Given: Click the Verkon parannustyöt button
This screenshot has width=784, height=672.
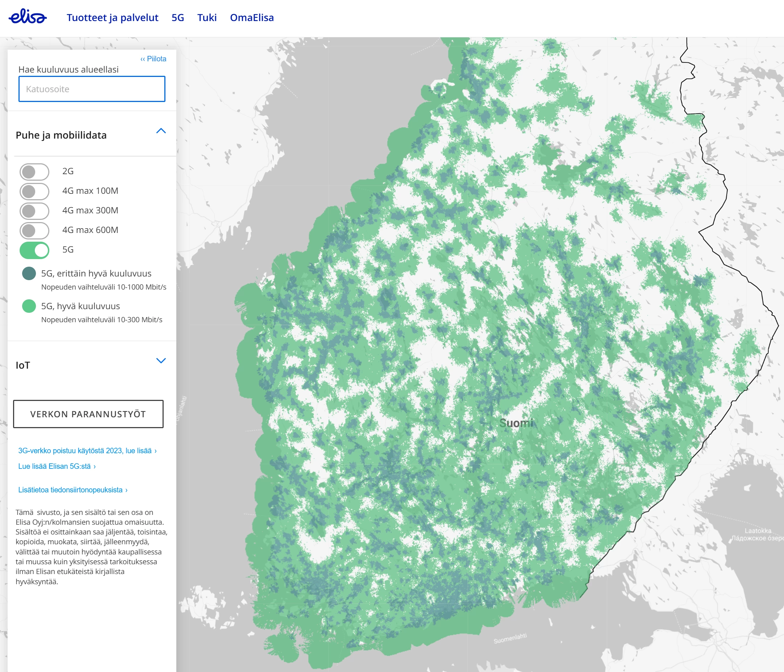Looking at the screenshot, I should 88,414.
